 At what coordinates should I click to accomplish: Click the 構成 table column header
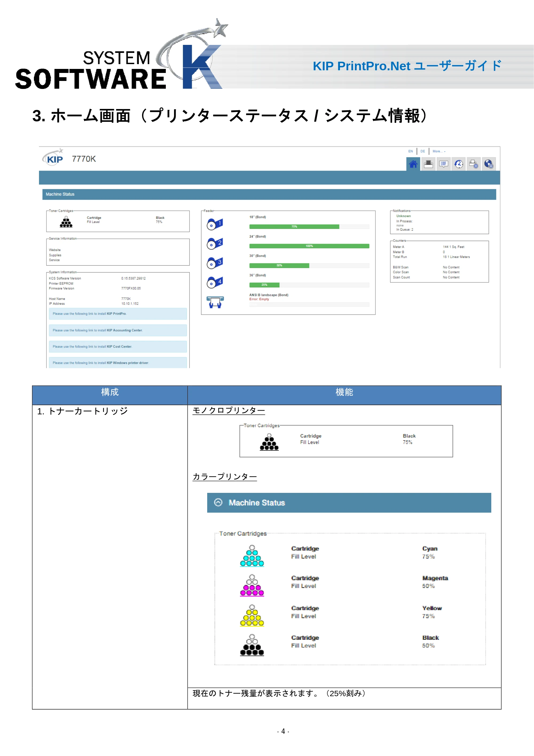pyautogui.click(x=110, y=395)
